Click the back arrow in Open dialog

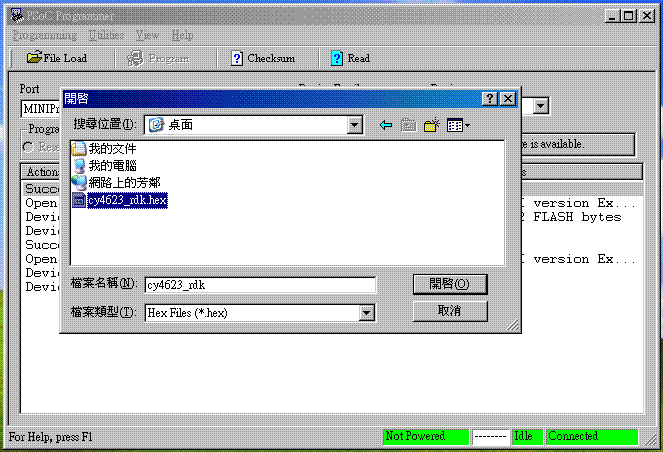385,125
